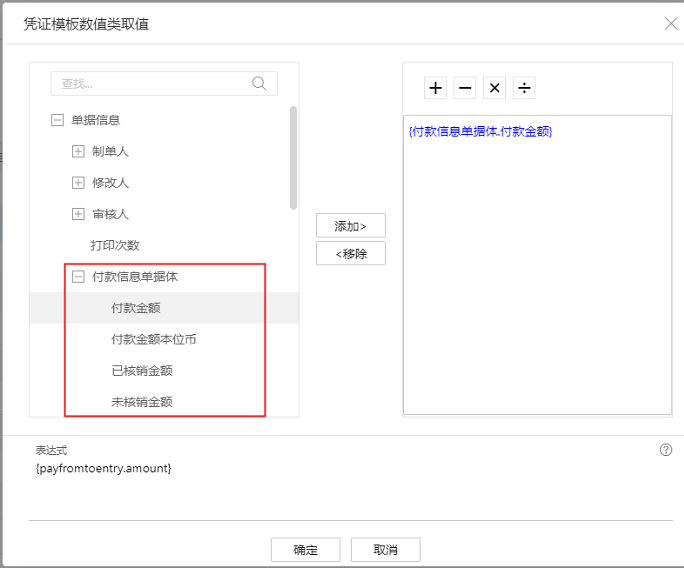Click the divide operator button

click(x=524, y=88)
